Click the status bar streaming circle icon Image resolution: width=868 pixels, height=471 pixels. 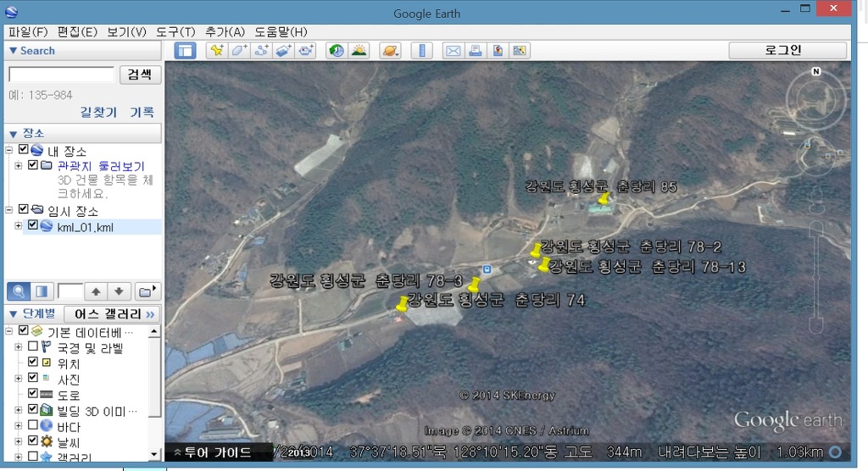pos(835,452)
